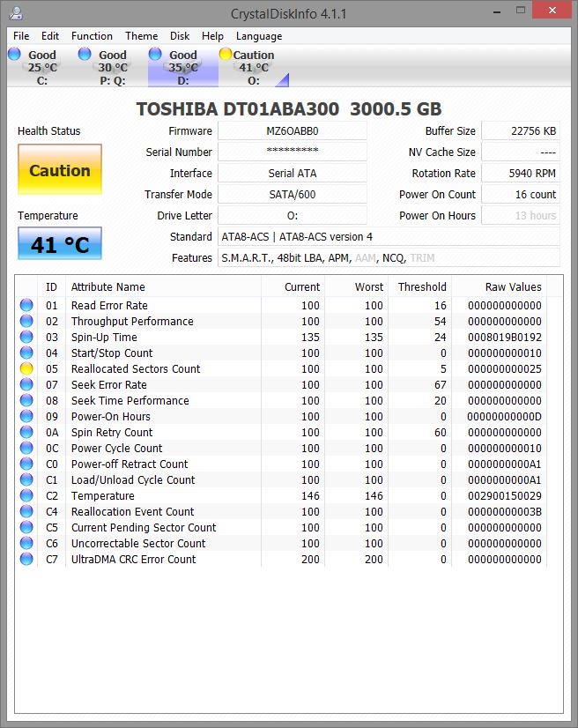Click the 41 °C temperature button

(x=59, y=243)
